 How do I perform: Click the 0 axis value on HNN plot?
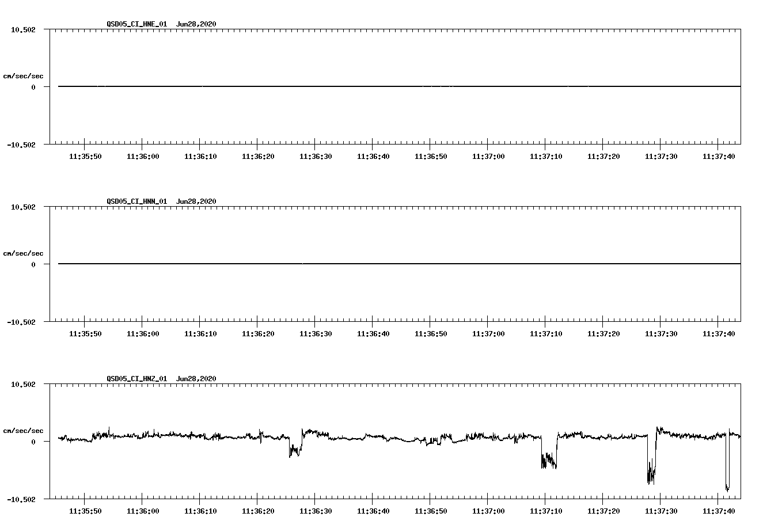pyautogui.click(x=33, y=264)
